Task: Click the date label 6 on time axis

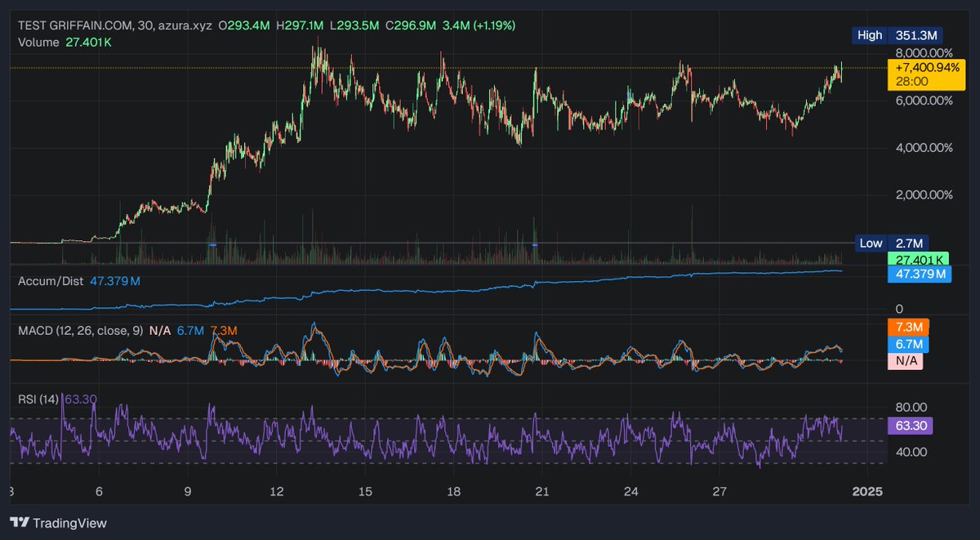Action: [x=99, y=492]
